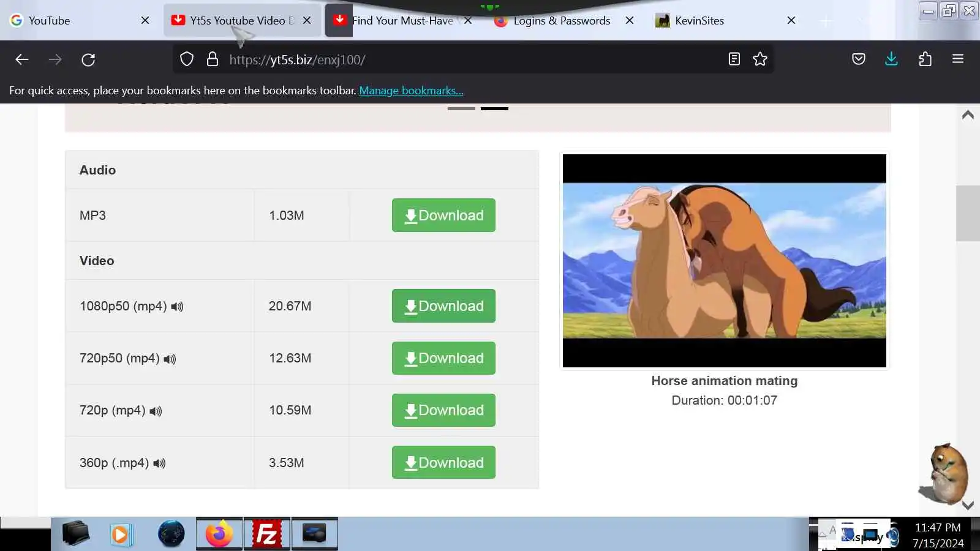Click the speaker icon next to 720p50
Screen dimensions: 980x551
click(170, 359)
